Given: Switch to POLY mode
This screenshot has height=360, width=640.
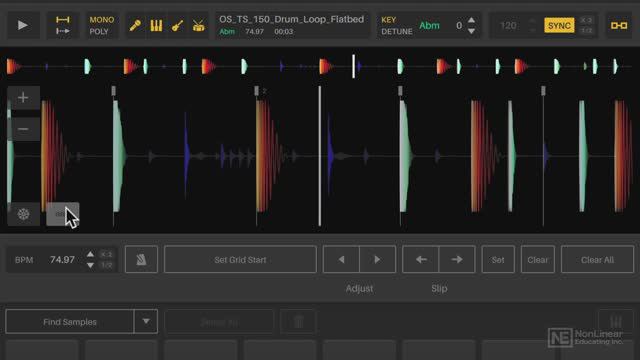Looking at the screenshot, I should [99, 31].
